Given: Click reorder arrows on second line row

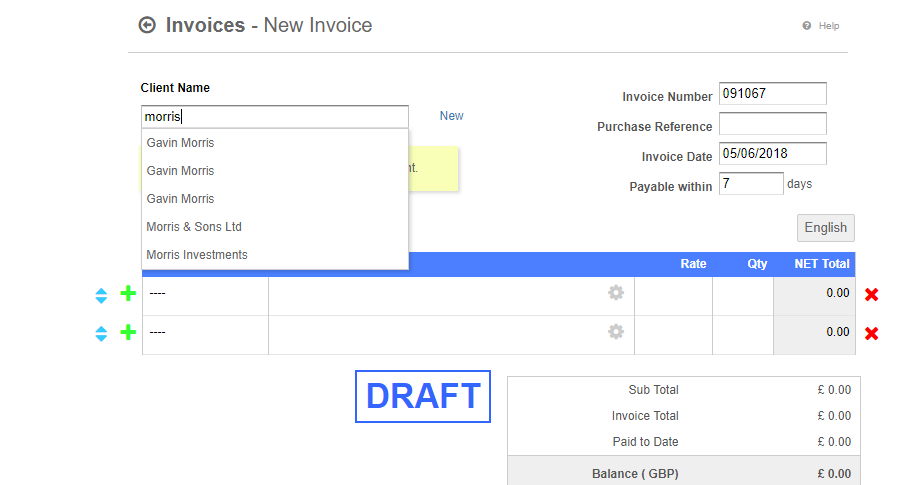Looking at the screenshot, I should pos(101,334).
